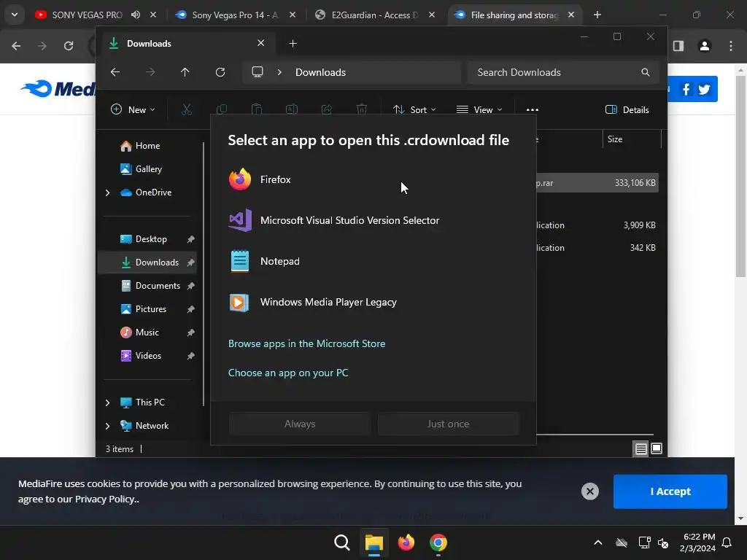Open a new Chrome tab
The image size is (747, 560).
[x=597, y=15]
